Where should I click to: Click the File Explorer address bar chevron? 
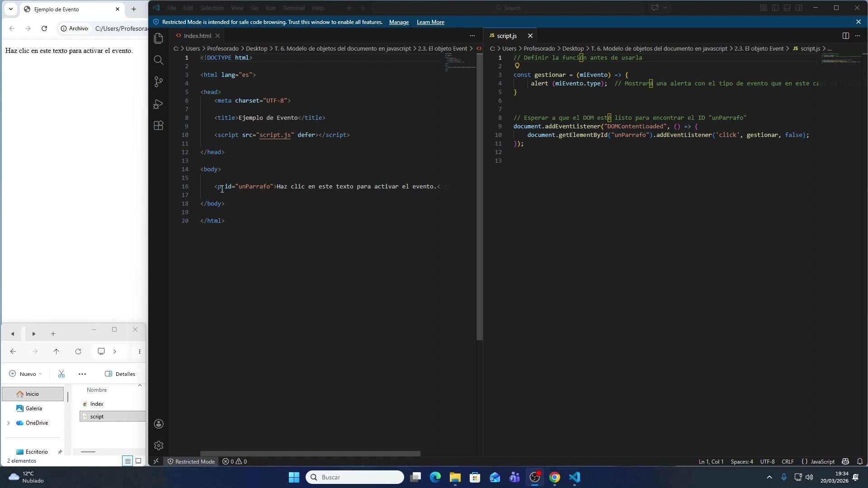pos(115,352)
